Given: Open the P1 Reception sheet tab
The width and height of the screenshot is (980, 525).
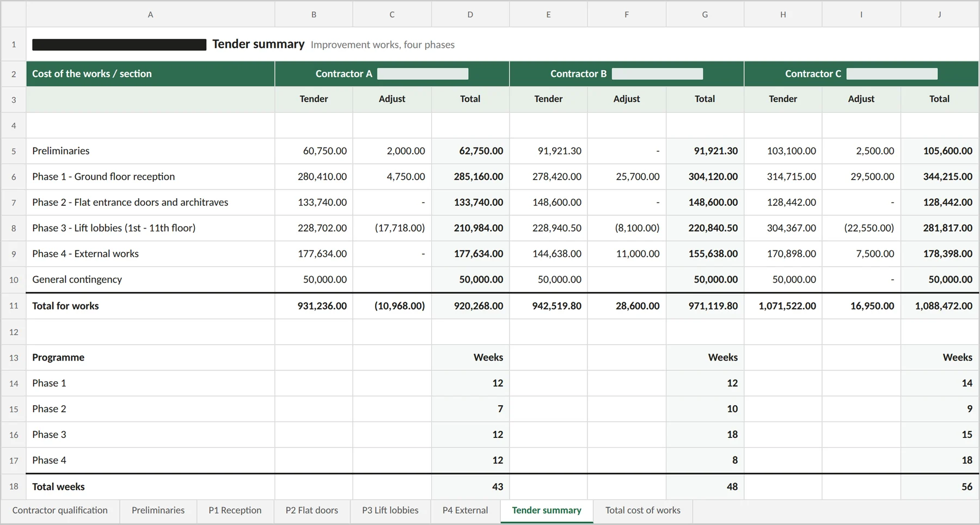Looking at the screenshot, I should point(235,511).
